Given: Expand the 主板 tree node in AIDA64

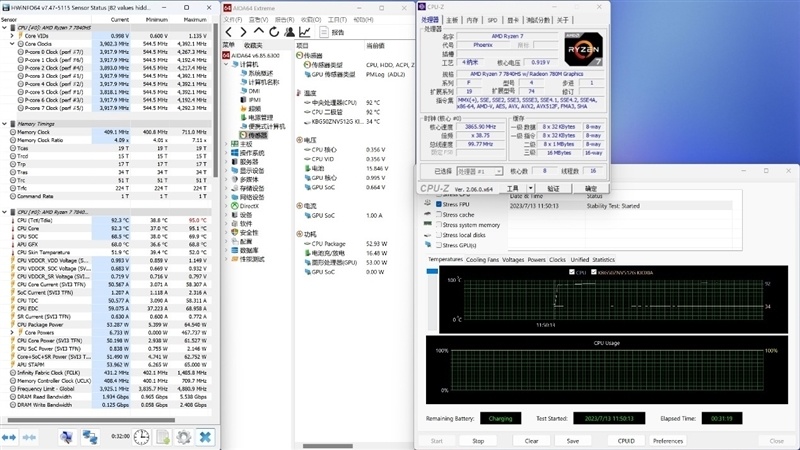Looking at the screenshot, I should pos(226,144).
